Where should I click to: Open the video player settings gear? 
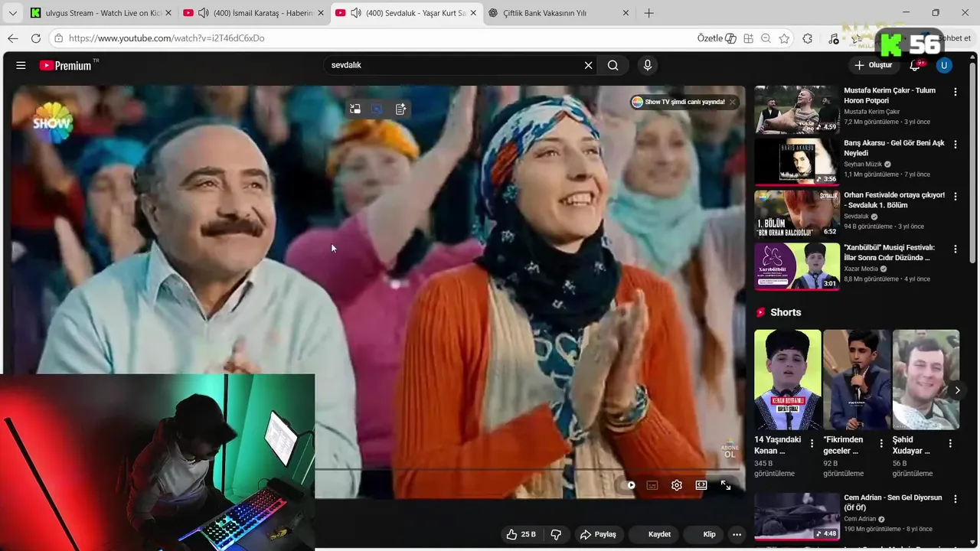pos(677,484)
